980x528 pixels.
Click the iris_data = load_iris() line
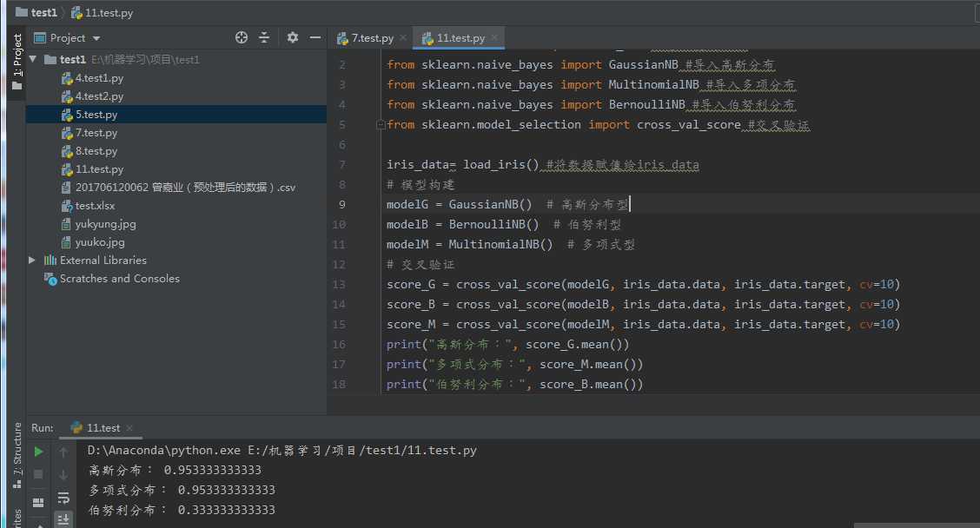pos(542,164)
